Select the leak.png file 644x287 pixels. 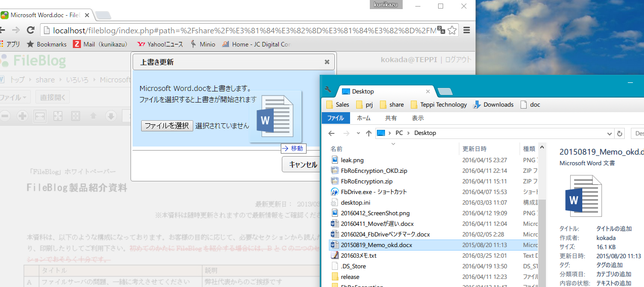(352, 160)
